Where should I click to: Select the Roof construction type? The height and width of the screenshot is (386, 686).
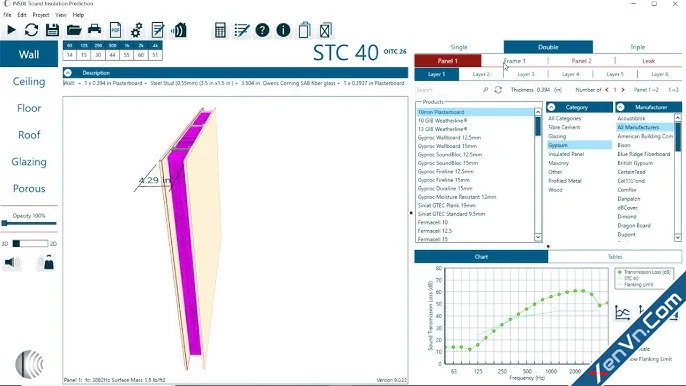[29, 135]
